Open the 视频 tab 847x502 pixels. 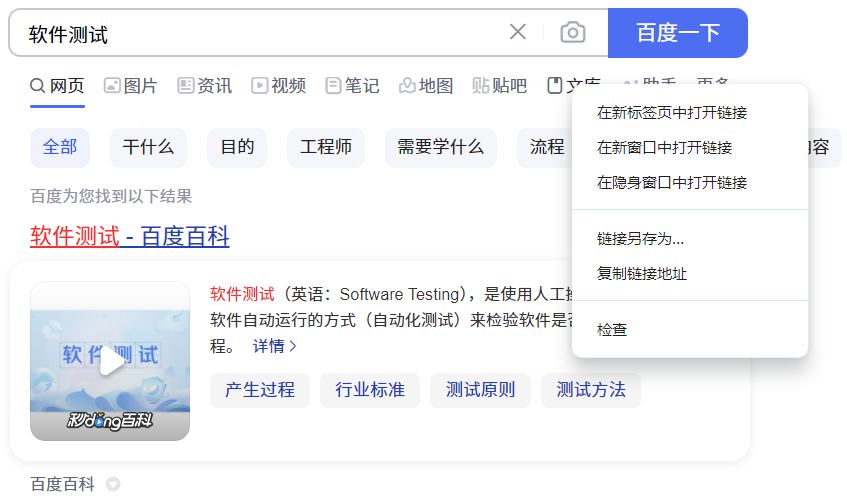tap(279, 85)
